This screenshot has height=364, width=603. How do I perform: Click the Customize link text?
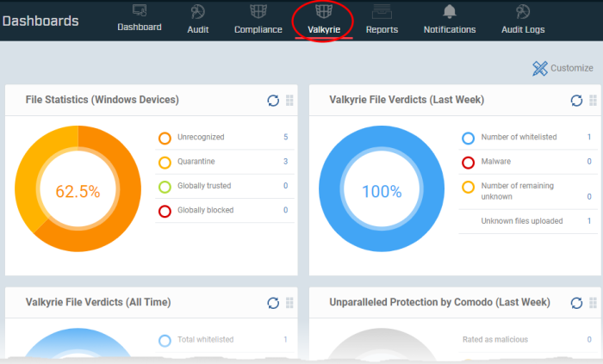click(x=572, y=68)
